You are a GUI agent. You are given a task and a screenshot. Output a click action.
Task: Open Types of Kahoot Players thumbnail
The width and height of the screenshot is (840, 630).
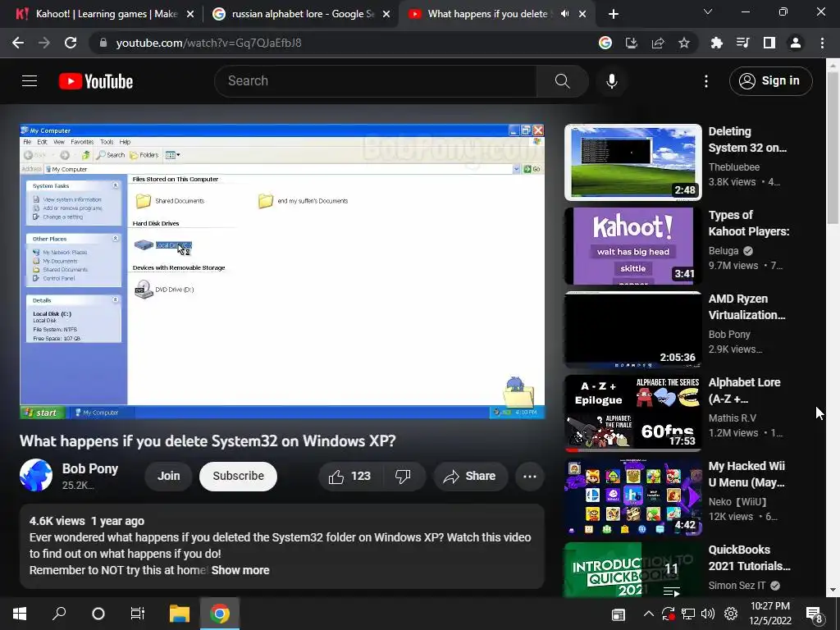[633, 246]
